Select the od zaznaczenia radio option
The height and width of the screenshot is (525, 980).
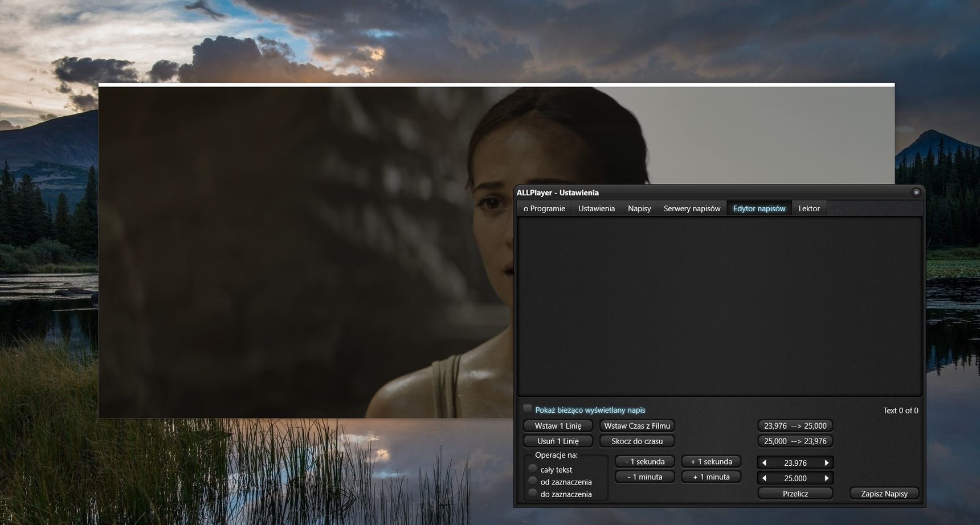tap(533, 481)
